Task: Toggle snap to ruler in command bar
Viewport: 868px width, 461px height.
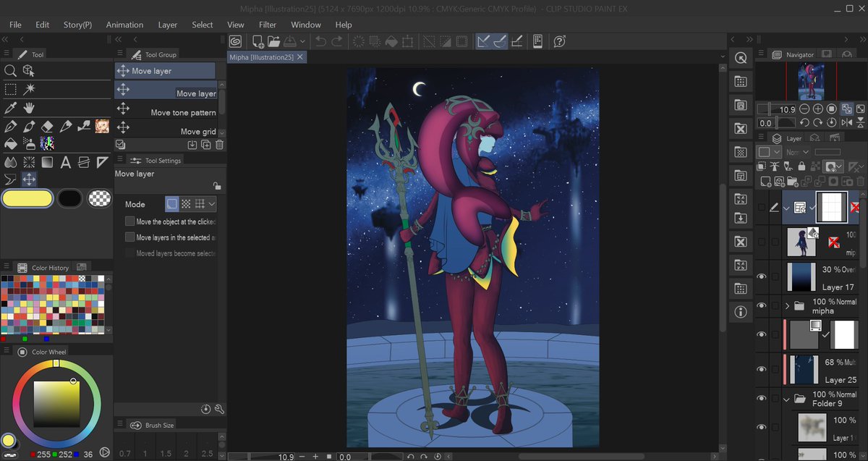Action: (483, 42)
